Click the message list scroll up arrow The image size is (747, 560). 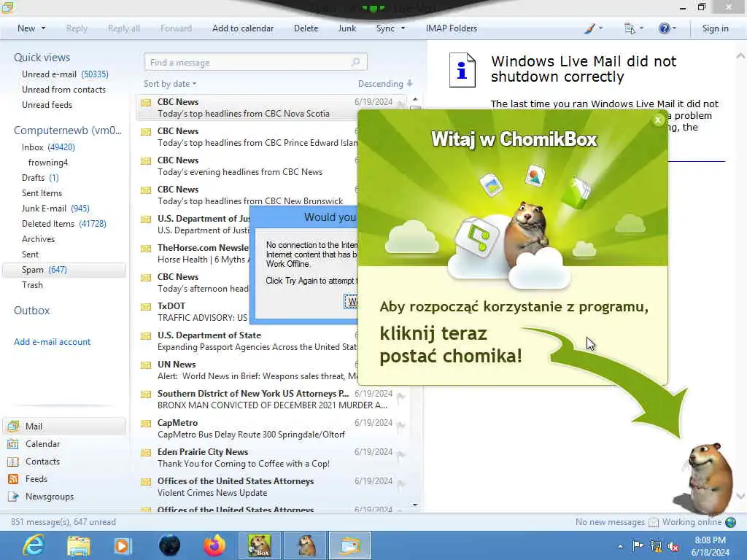tap(415, 99)
